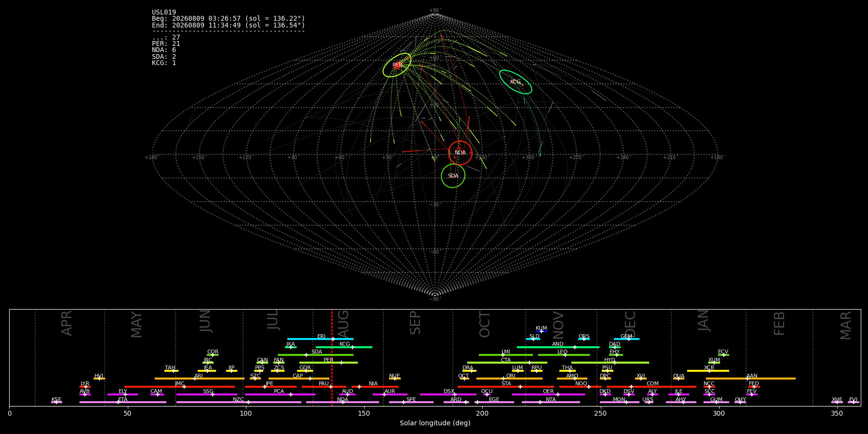Click the SSG shower bar in timeline
Screen dimensions: 868x434
point(206,394)
